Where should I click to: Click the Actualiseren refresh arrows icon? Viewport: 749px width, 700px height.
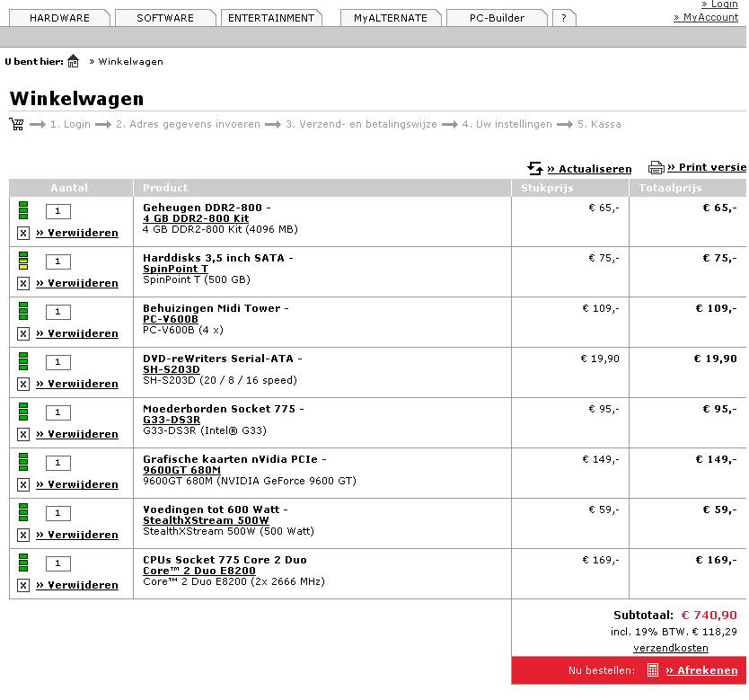[535, 168]
